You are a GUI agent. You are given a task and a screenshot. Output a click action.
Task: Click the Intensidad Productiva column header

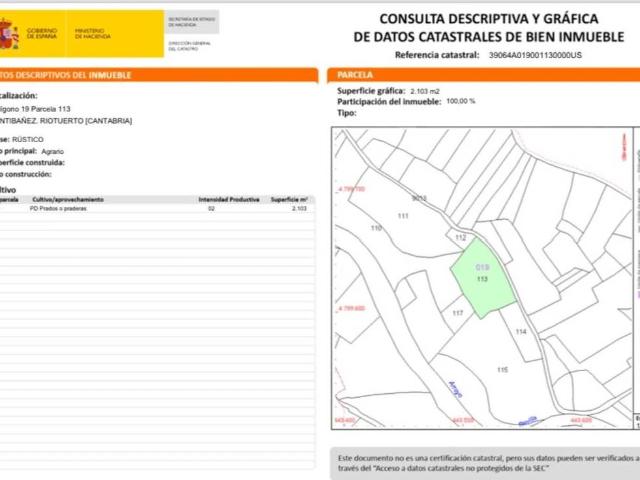pyautogui.click(x=229, y=199)
